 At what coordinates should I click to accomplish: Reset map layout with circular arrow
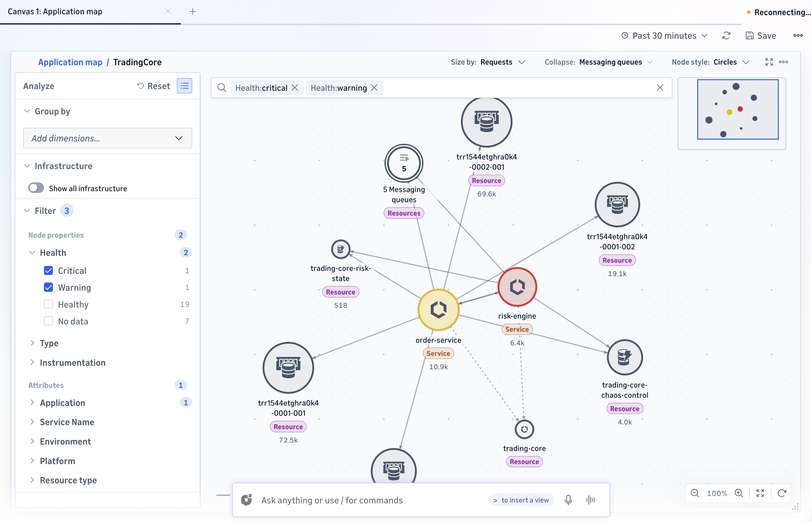pos(782,493)
